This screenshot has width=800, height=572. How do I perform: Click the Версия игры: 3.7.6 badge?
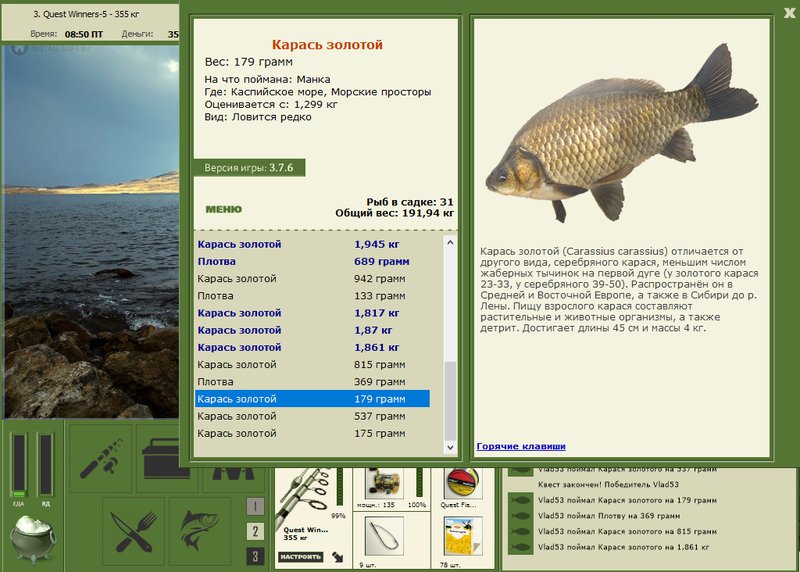(x=249, y=168)
